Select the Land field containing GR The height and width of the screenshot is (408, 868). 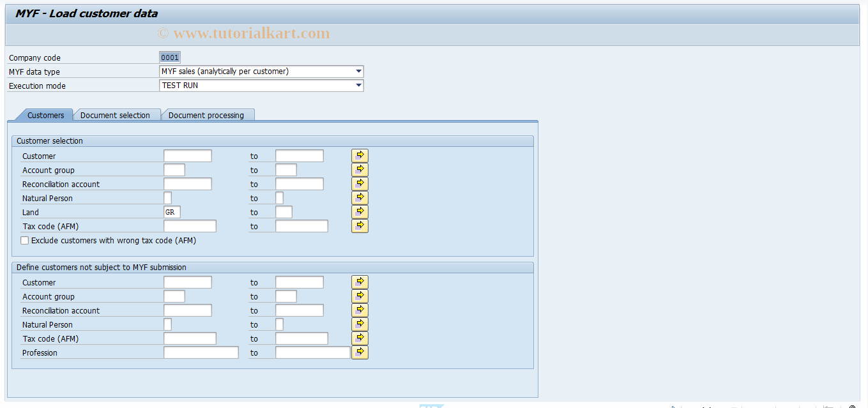[x=172, y=212]
